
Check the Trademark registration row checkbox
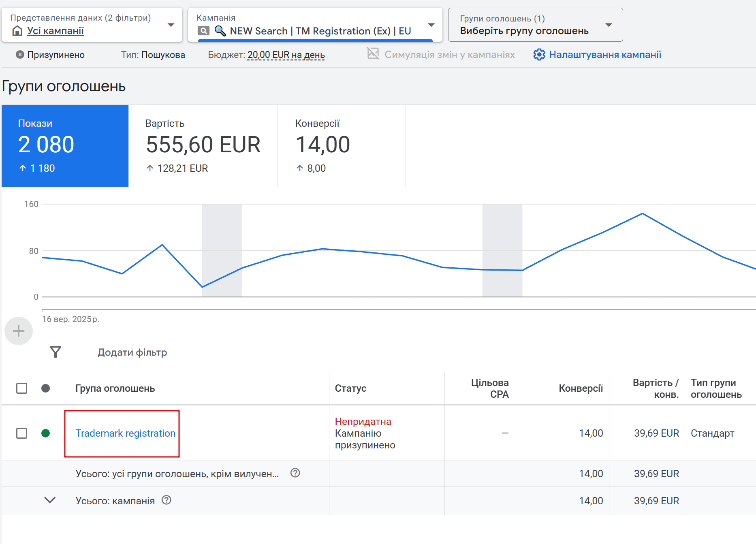[x=22, y=433]
